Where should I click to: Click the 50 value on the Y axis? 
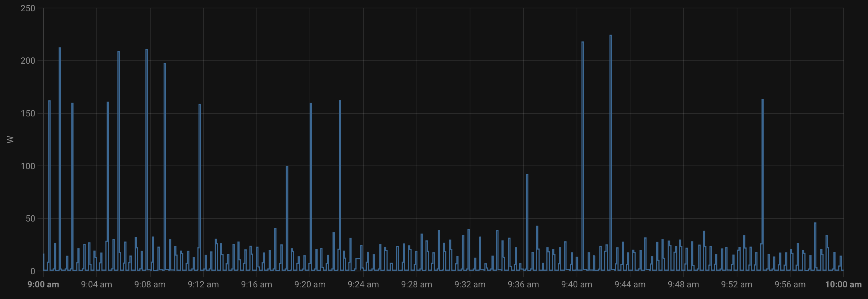click(x=31, y=219)
